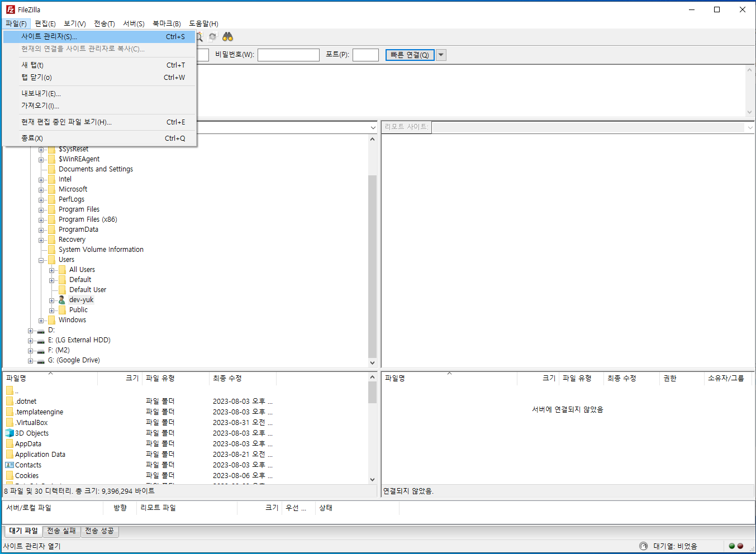Click the green activity indicator light
Viewport: 756px width, 554px height.
click(732, 546)
